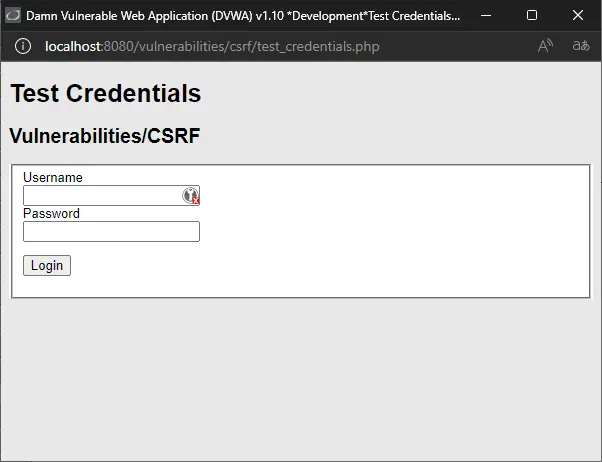Close the Test Credentials window
This screenshot has width=602, height=462.
tap(578, 15)
